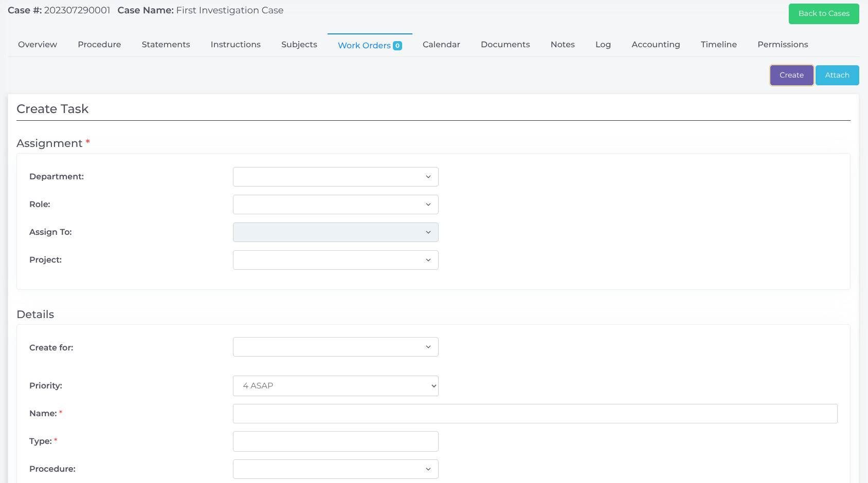Go to the Statements tab
Viewport: 868px width, 483px height.
[x=166, y=45]
